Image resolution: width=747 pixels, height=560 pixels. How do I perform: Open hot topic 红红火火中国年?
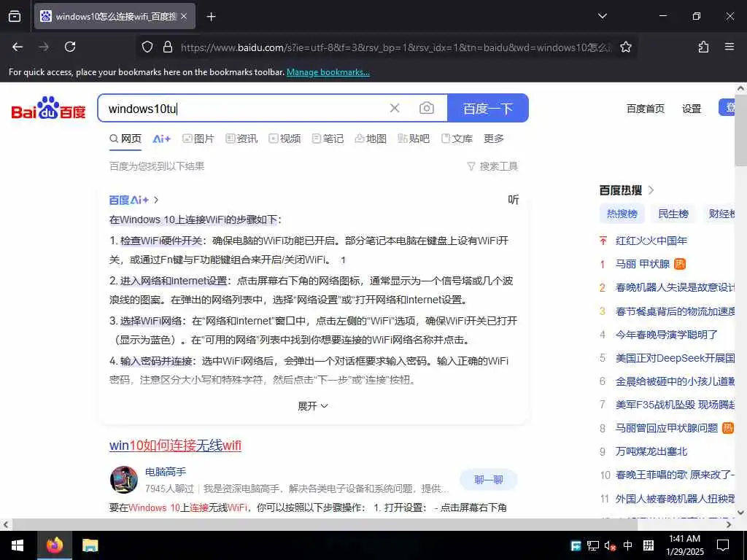coord(651,241)
